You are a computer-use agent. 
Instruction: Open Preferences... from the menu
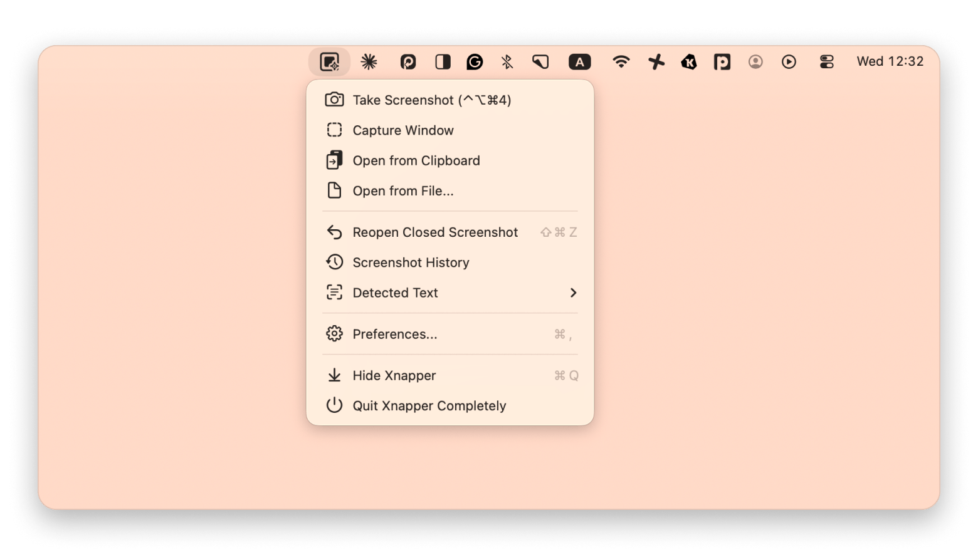pos(450,334)
